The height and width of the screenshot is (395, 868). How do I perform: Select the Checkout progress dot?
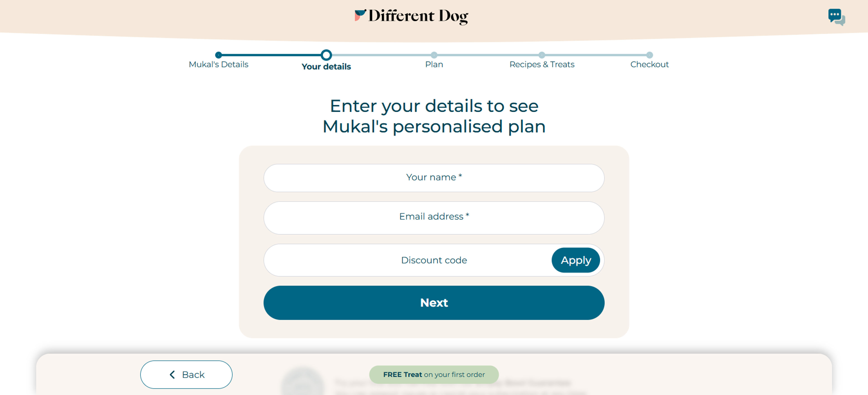[x=649, y=55]
